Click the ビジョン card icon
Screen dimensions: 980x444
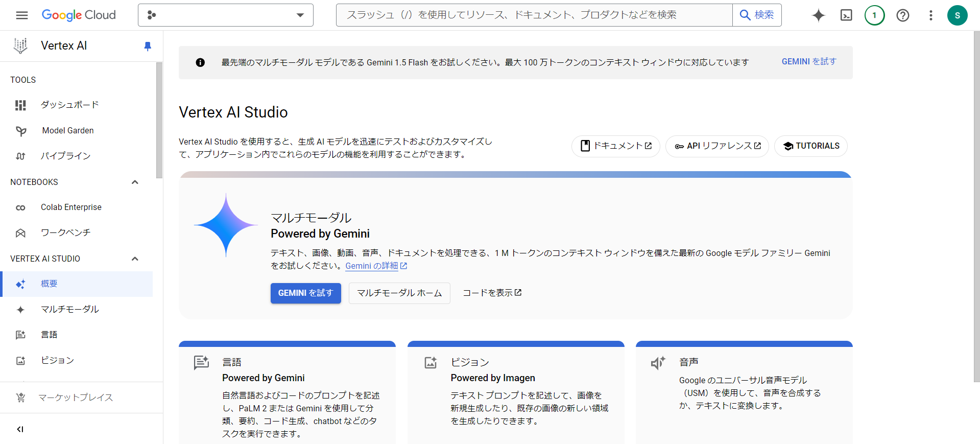tap(431, 363)
